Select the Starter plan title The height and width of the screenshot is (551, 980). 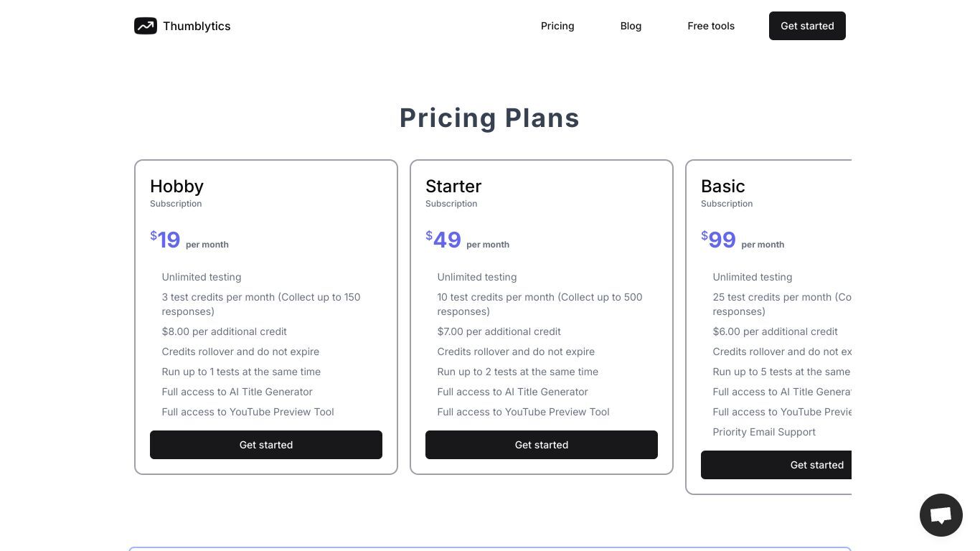(453, 187)
